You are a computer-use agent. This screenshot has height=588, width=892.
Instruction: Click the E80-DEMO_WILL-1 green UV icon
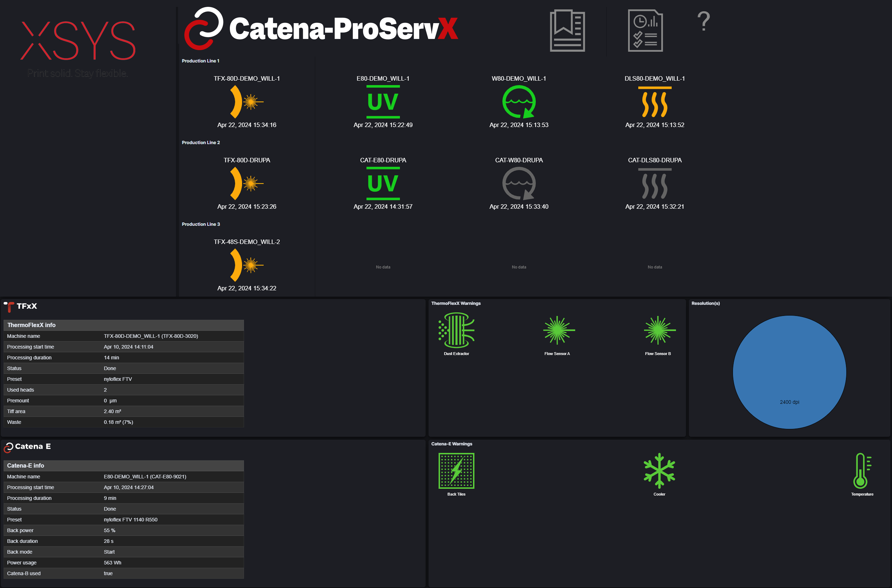click(x=383, y=102)
